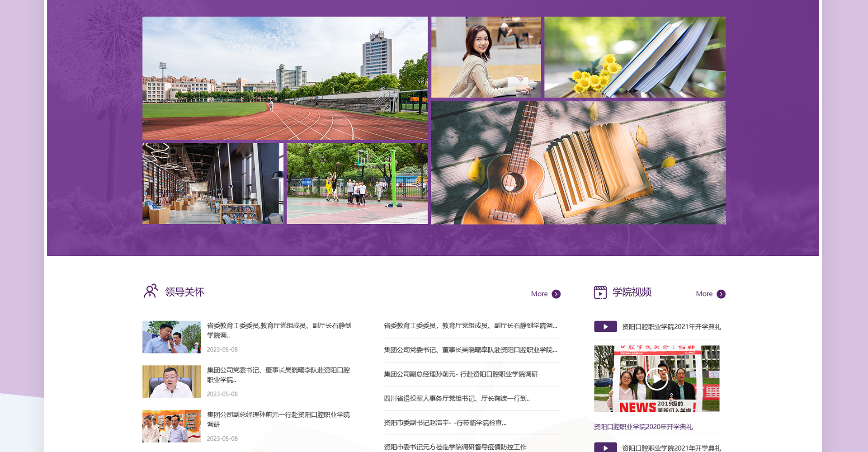Image resolution: width=868 pixels, height=452 pixels.
Task: Click the 领导关怀 people icon
Action: pos(151,292)
